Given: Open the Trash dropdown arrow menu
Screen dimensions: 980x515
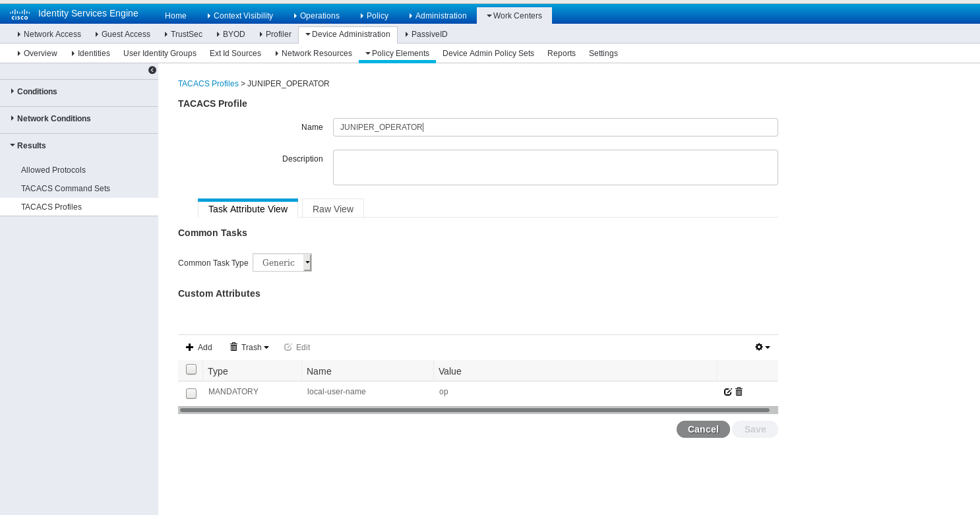Looking at the screenshot, I should [266, 348].
